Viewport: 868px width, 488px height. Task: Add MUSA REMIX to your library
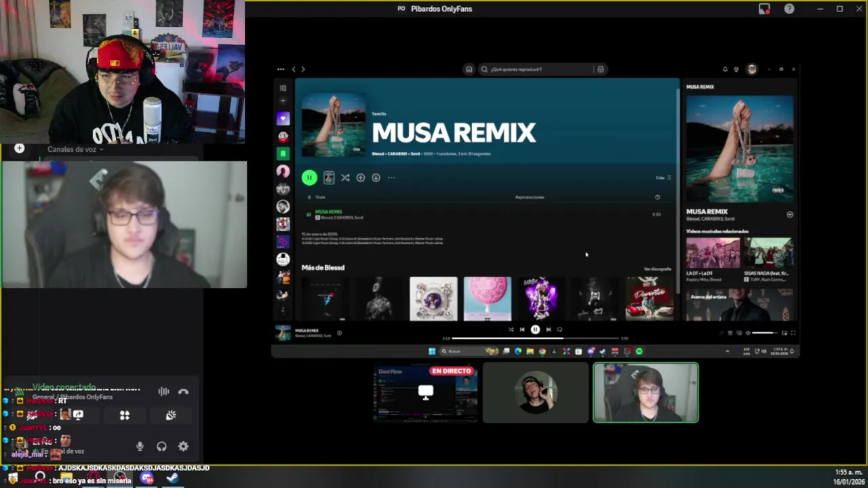click(x=361, y=178)
